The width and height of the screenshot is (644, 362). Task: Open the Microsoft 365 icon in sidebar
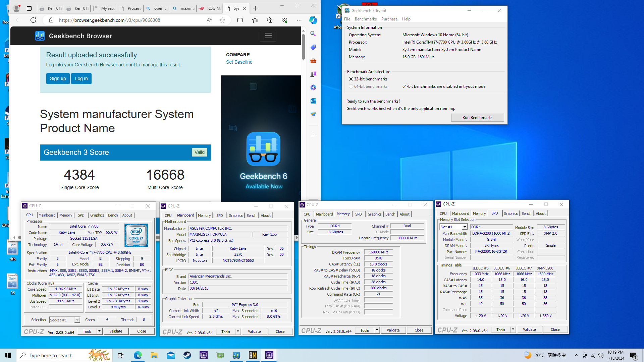[313, 87]
